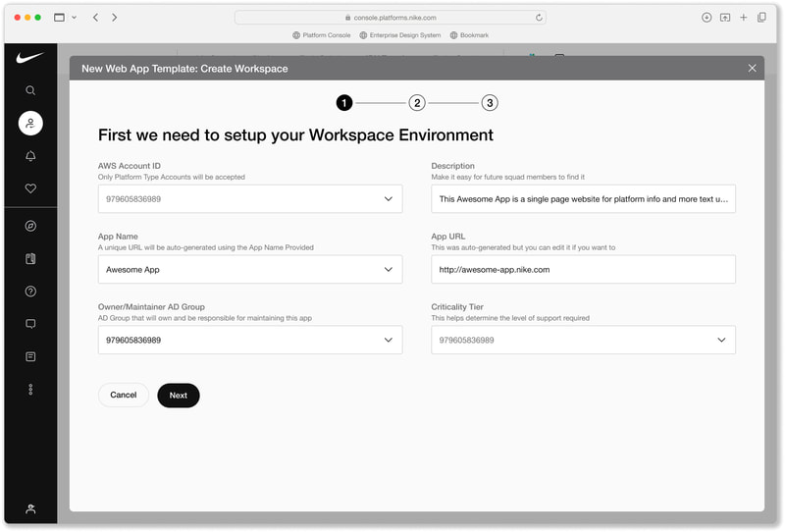Jump to step 2 in the stepper

[417, 103]
